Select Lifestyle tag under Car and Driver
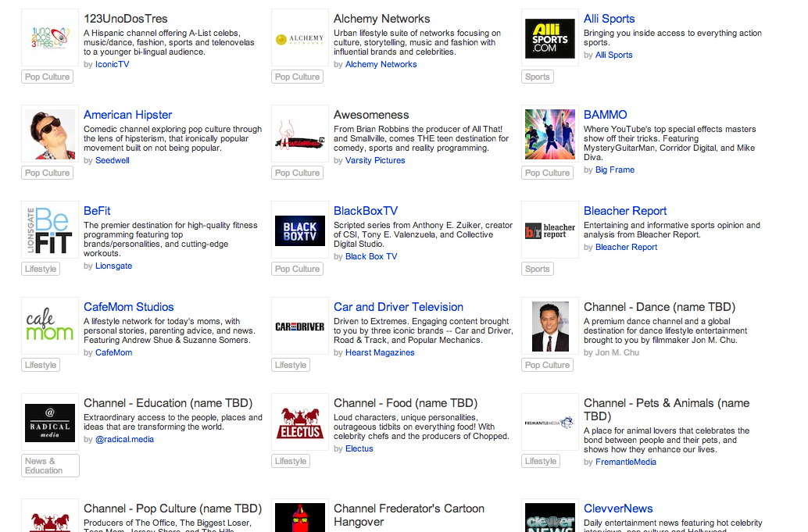The height and width of the screenshot is (532, 808). coord(291,365)
